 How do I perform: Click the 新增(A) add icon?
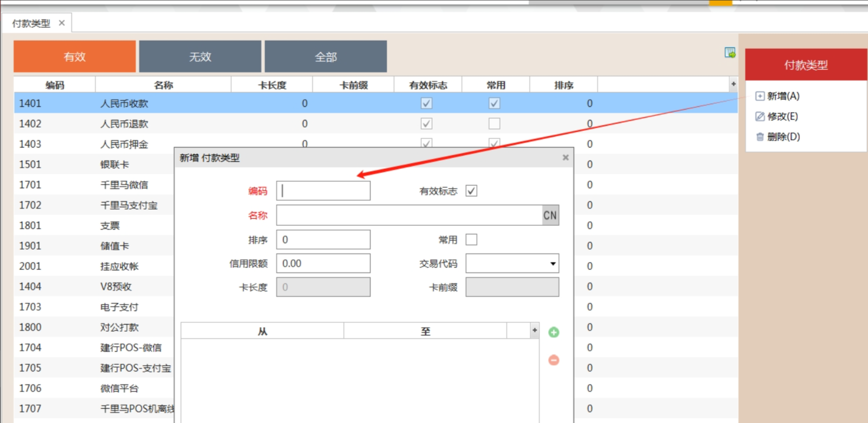[760, 96]
